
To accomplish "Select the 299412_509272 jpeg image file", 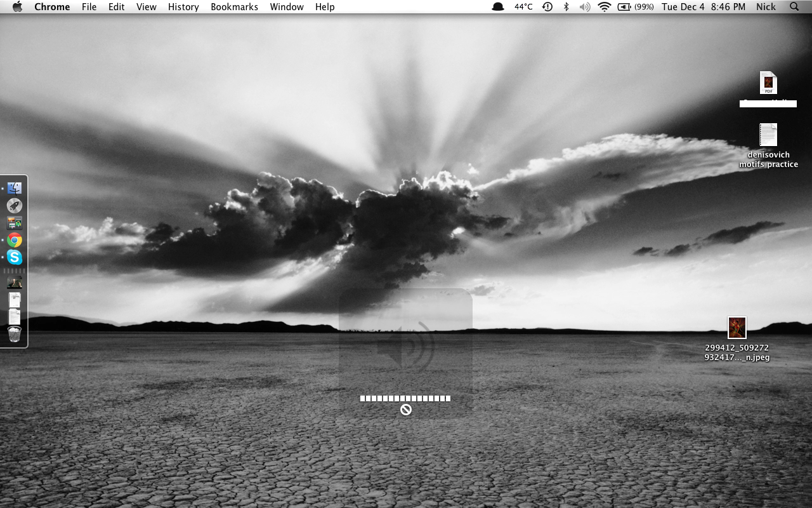I will (x=737, y=328).
